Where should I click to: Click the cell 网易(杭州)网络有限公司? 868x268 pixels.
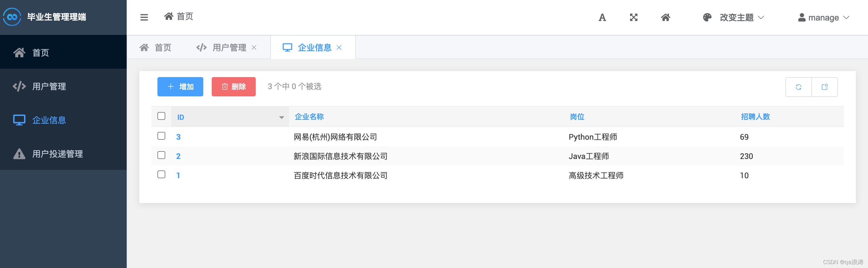click(x=335, y=137)
